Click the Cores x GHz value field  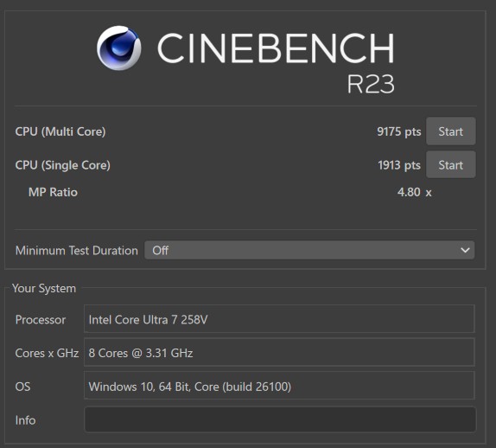pyautogui.click(x=279, y=352)
